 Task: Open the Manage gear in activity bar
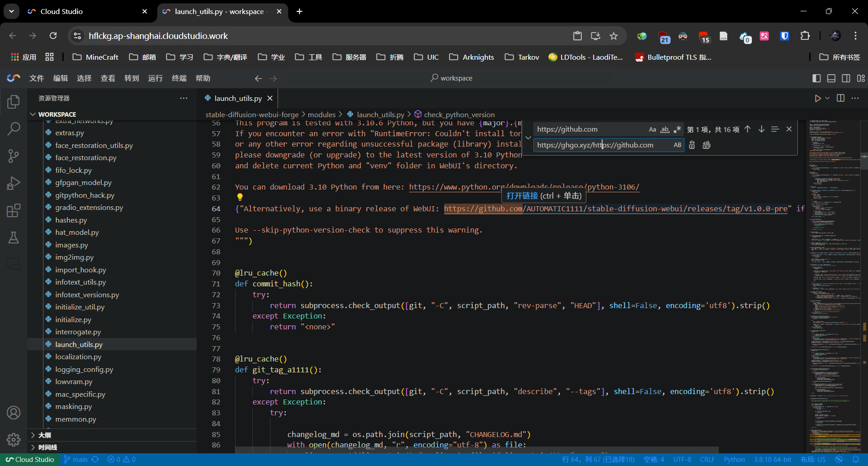tap(14, 439)
